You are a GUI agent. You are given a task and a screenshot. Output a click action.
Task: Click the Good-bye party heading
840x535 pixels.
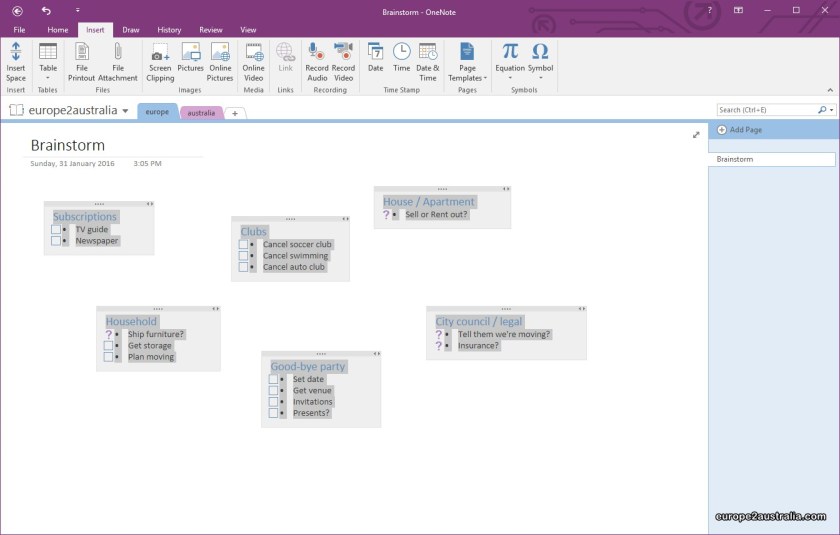pyautogui.click(x=308, y=367)
